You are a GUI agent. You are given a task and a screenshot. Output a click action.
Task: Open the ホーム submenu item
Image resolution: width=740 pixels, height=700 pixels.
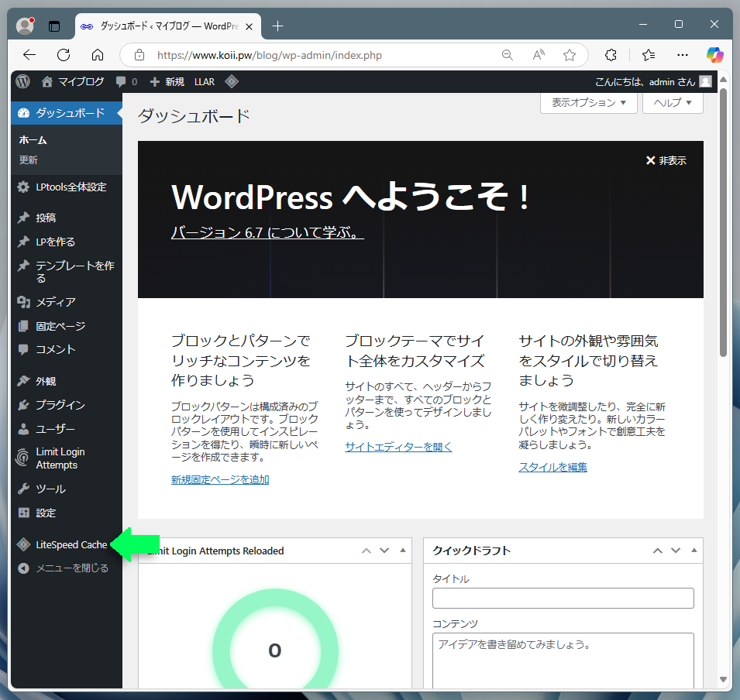pos(33,140)
